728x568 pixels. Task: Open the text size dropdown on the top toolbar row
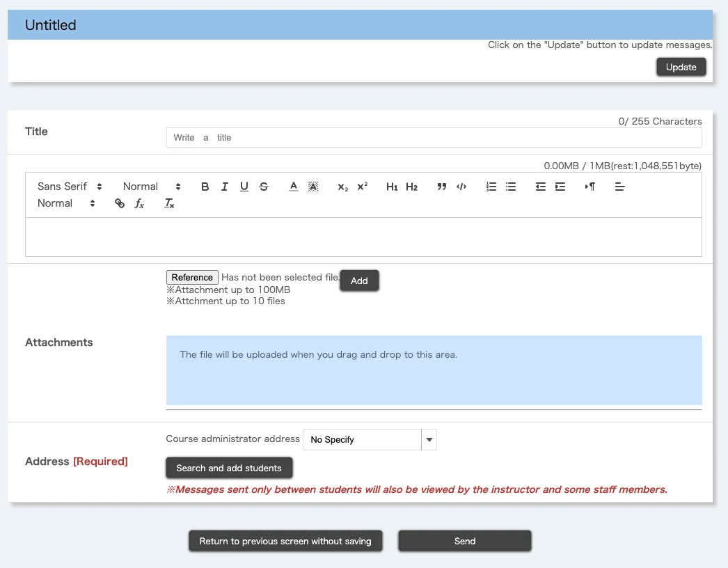pyautogui.click(x=151, y=187)
